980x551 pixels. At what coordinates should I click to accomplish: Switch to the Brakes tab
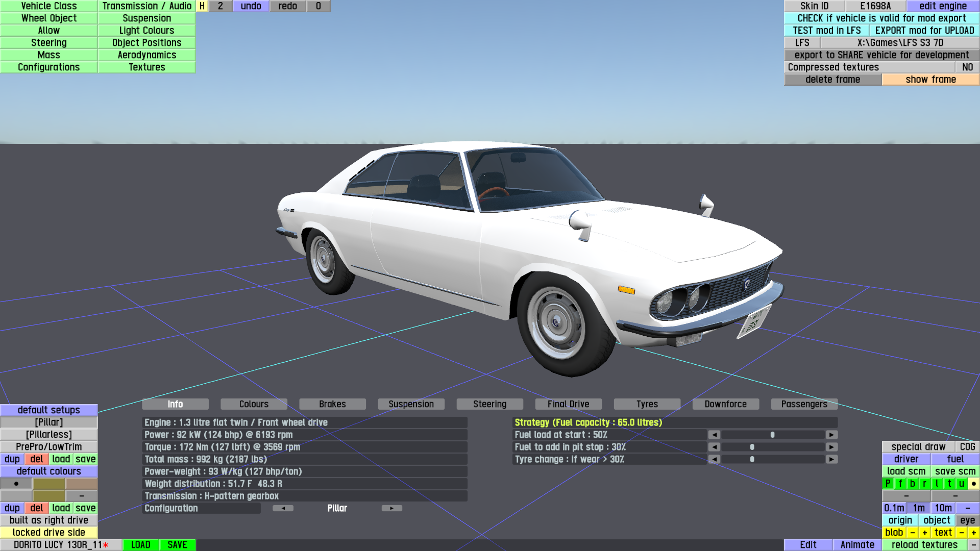(x=332, y=404)
